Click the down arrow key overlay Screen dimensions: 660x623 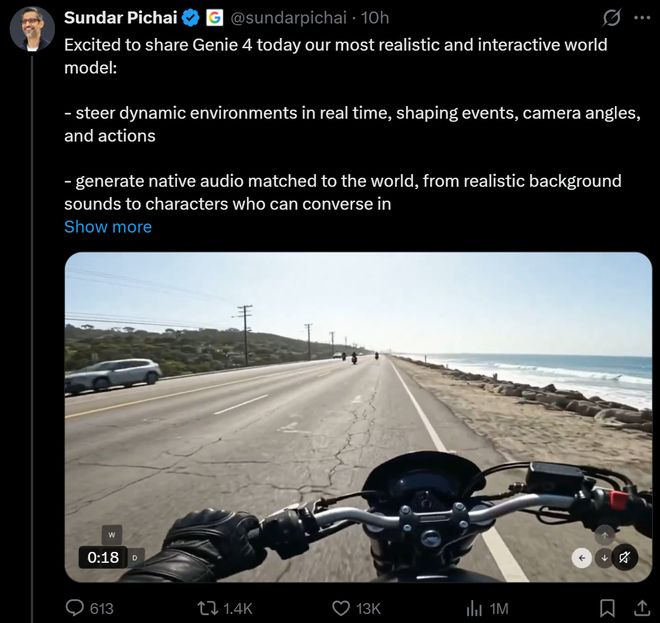click(604, 558)
